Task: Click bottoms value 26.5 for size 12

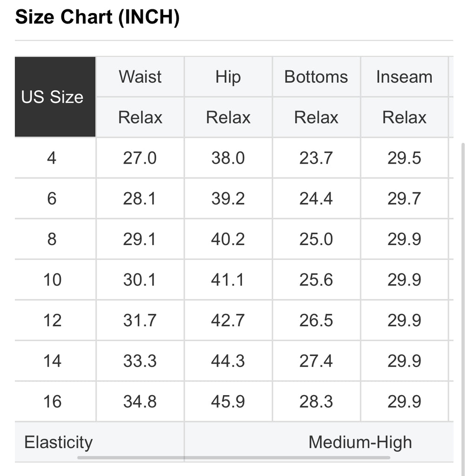Action: coord(316,320)
